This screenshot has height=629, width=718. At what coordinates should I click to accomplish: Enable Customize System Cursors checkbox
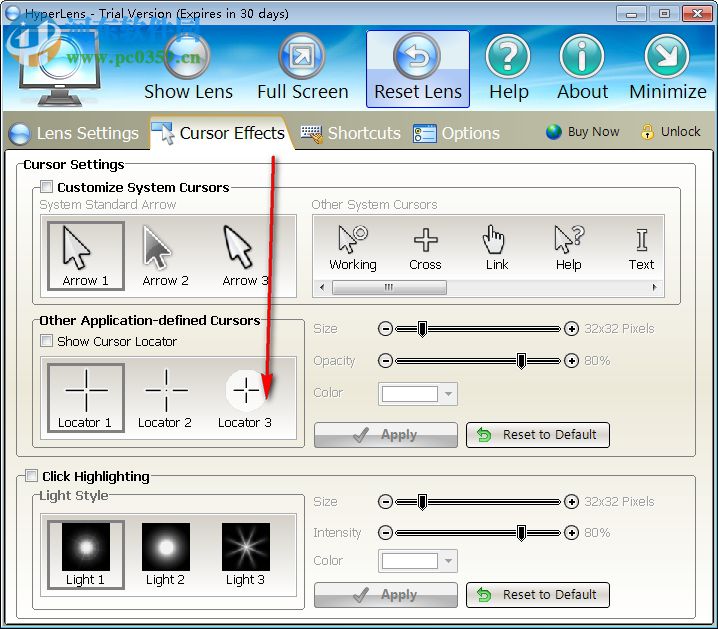point(46,186)
